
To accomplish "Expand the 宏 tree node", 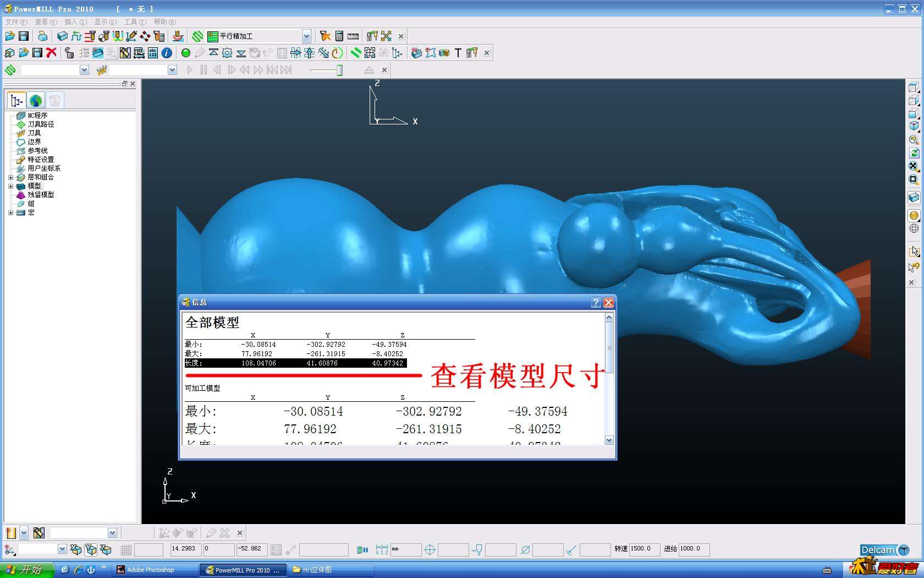I will 10,212.
